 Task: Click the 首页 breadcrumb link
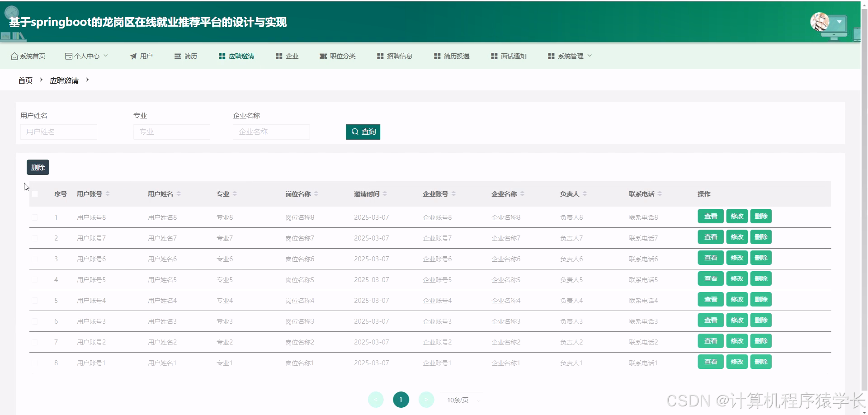pos(25,80)
